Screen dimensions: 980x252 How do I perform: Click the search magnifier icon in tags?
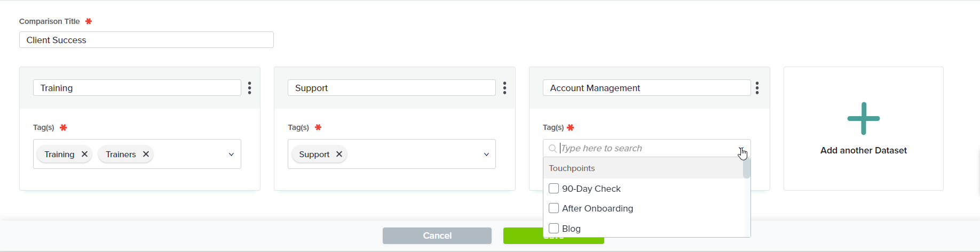click(553, 149)
